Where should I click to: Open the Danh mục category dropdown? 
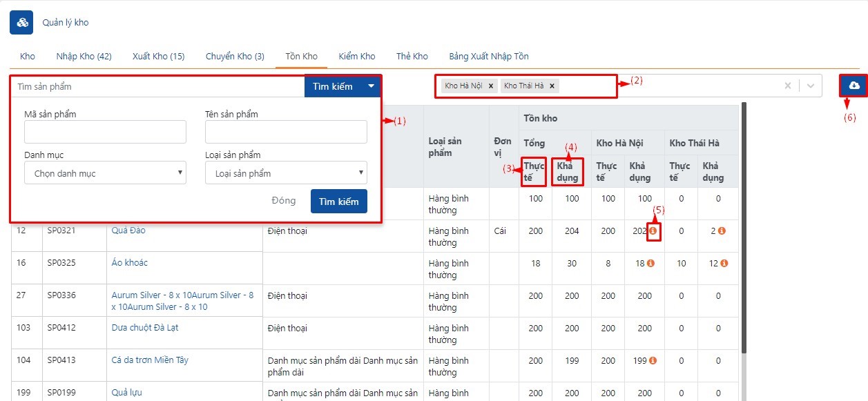pyautogui.click(x=105, y=173)
